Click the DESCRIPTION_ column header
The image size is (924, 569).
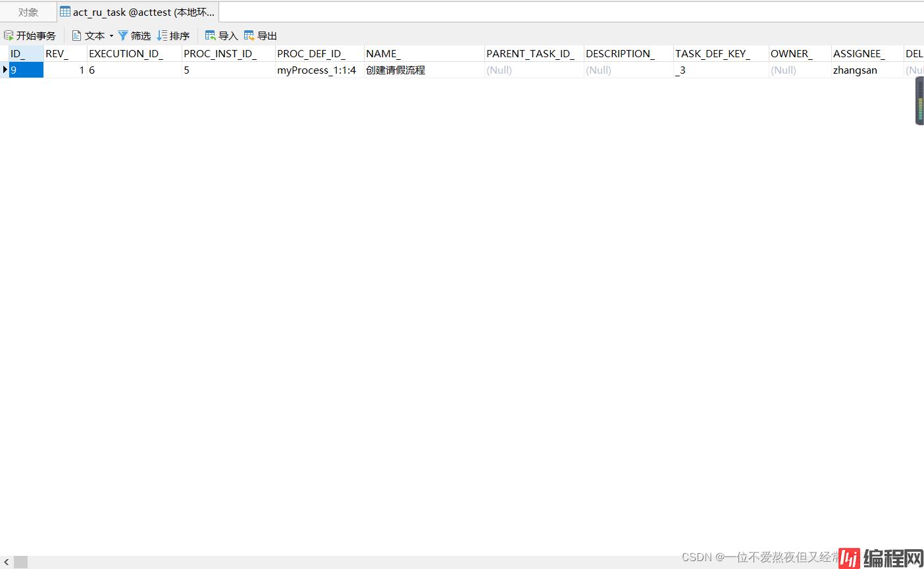coord(629,53)
